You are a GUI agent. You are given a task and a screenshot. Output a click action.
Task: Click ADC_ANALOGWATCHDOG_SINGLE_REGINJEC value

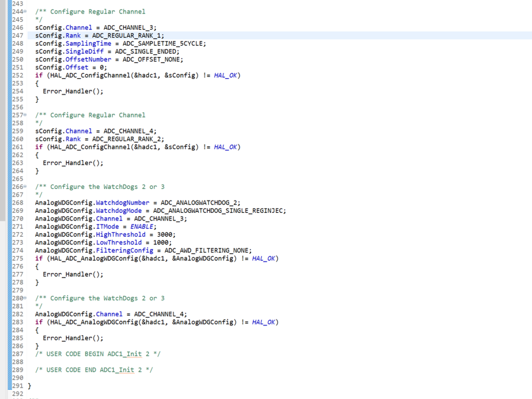click(x=218, y=211)
